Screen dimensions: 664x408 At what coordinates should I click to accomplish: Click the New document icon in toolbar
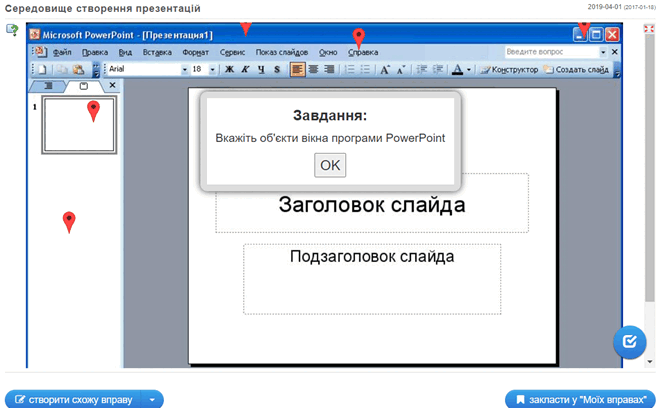coord(42,69)
